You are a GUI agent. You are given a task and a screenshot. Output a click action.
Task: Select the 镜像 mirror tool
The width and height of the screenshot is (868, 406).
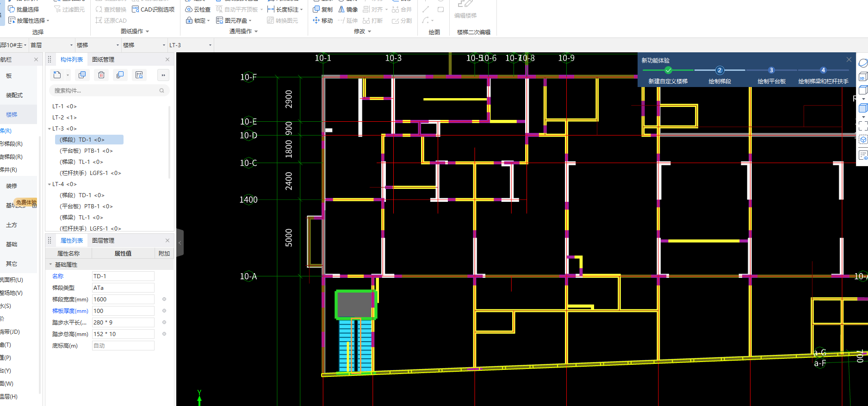tap(348, 9)
